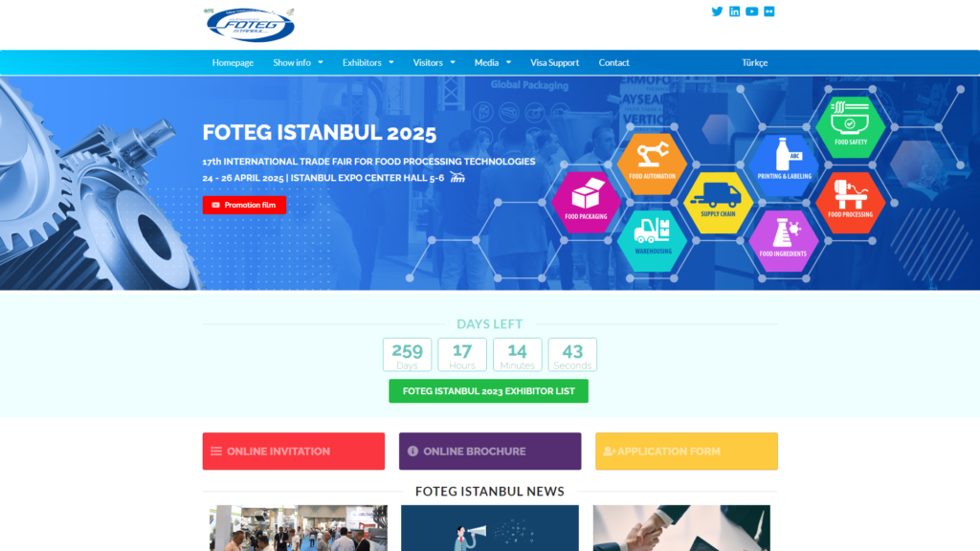Click the Supply Chain hexagon icon
Screen dimensions: 980x551
coord(718,202)
